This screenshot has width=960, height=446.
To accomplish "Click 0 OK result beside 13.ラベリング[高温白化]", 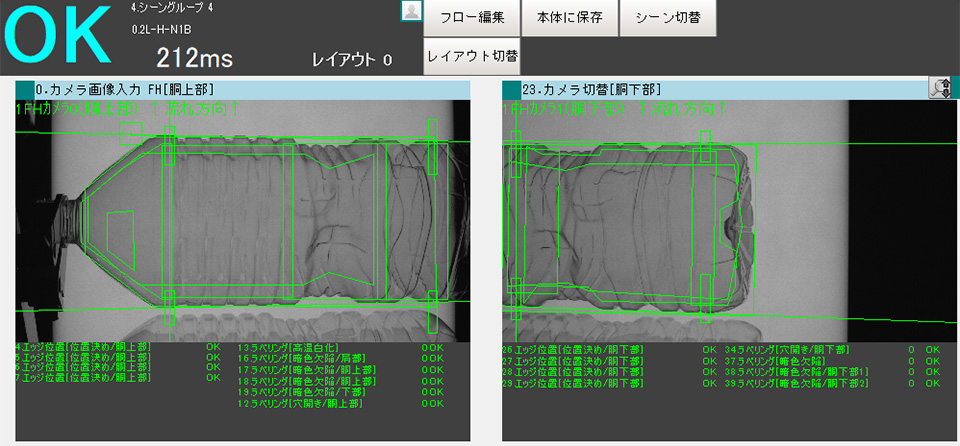I will click(x=432, y=347).
